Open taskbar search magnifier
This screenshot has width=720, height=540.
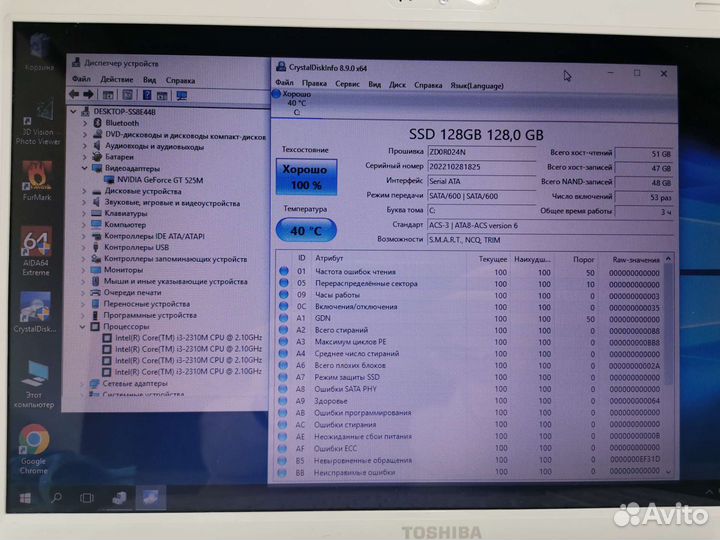[57, 498]
